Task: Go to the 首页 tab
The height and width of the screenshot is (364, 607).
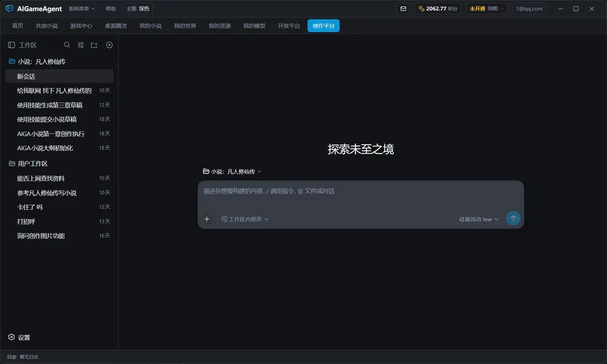Action: click(18, 26)
